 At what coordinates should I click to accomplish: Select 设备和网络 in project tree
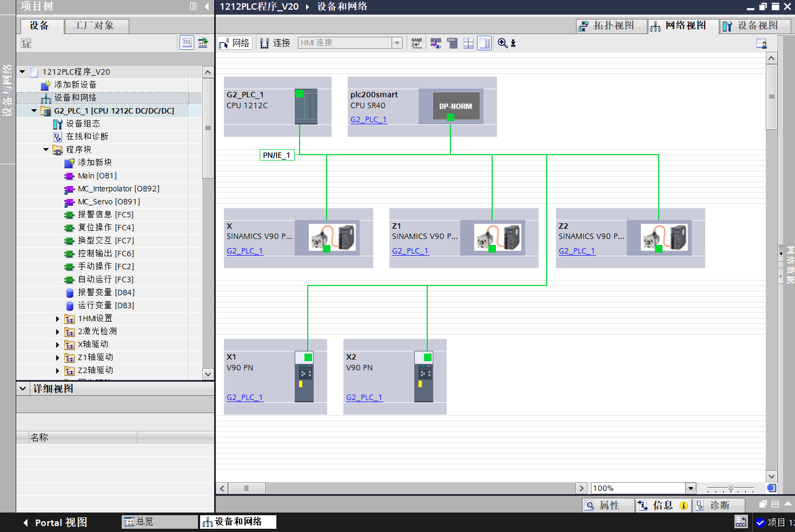75,97
